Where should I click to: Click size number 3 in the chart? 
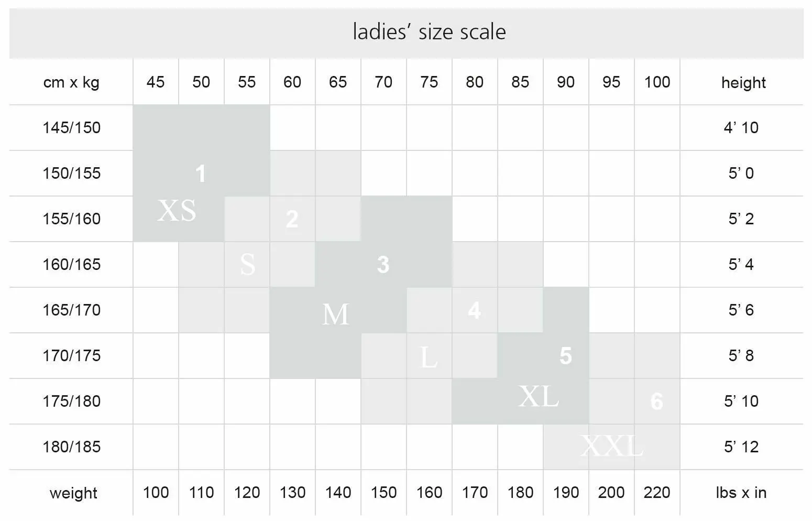383,265
